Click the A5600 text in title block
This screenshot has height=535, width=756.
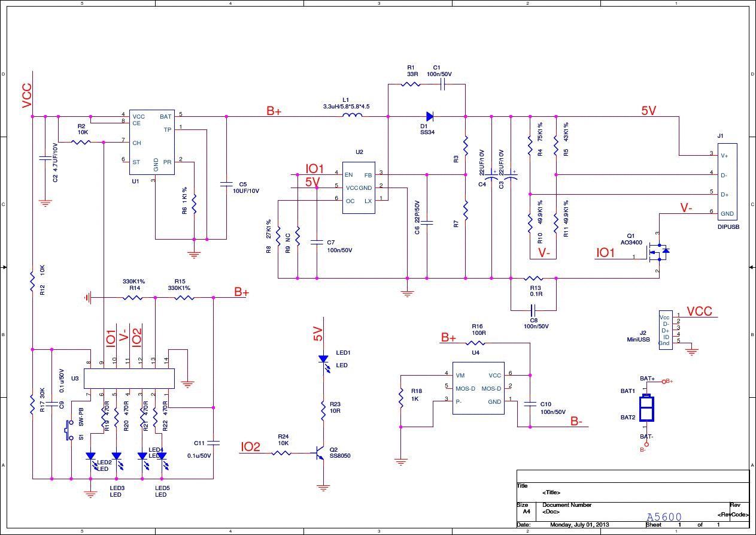click(x=664, y=517)
